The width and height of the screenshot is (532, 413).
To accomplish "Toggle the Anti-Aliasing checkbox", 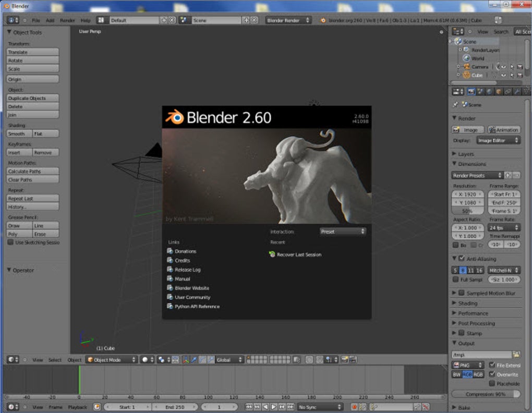I will click(461, 259).
